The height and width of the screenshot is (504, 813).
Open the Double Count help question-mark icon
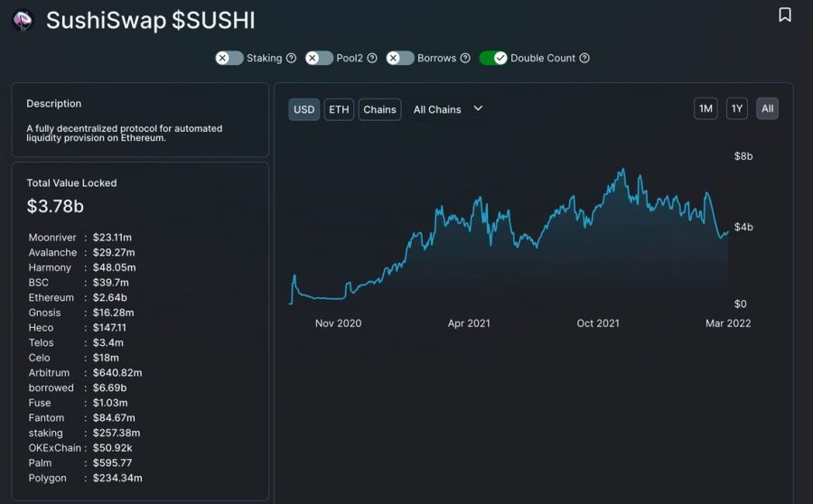[x=584, y=58]
